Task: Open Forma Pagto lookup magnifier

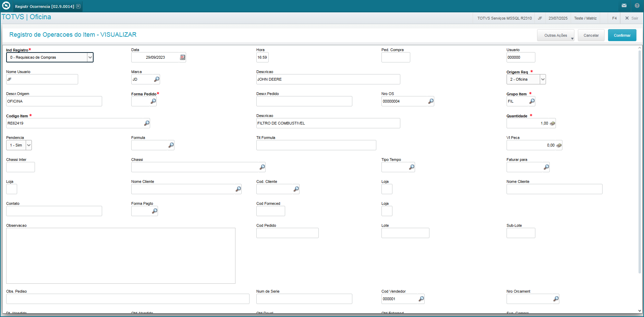Action: (x=155, y=211)
